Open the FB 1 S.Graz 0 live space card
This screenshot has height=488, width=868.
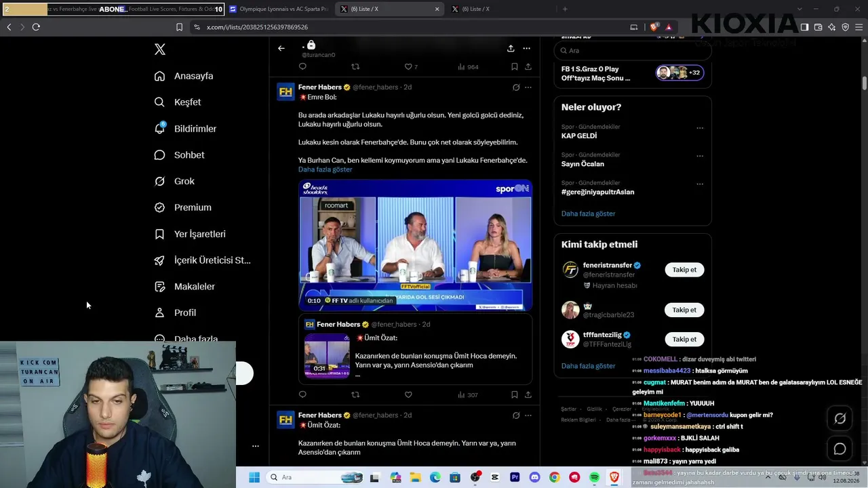coord(632,73)
